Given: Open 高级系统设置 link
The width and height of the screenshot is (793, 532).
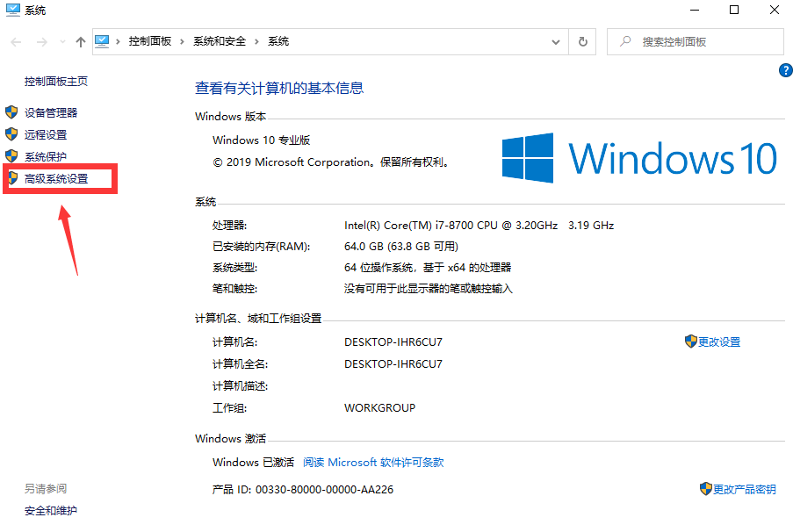Looking at the screenshot, I should tap(56, 178).
